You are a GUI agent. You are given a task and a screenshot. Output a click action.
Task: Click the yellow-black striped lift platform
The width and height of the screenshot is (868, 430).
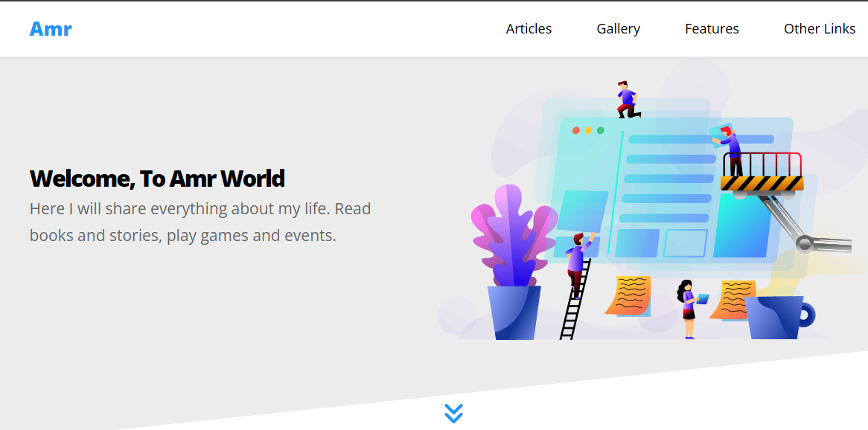762,183
